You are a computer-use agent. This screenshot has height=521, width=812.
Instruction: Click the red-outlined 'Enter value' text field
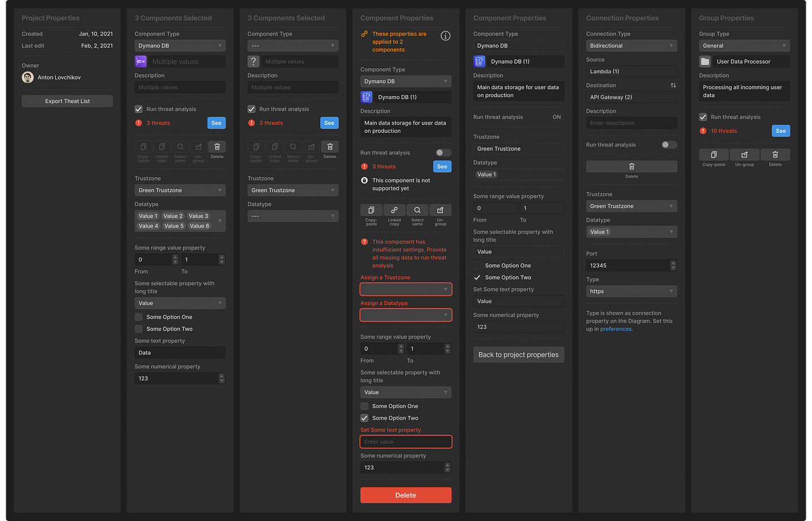point(406,442)
